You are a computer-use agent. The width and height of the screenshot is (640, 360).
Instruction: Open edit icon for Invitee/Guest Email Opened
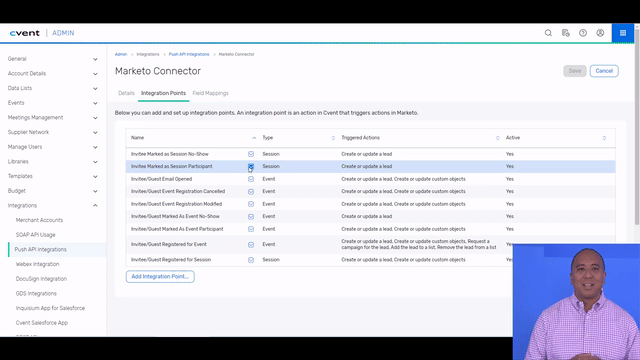click(251, 179)
